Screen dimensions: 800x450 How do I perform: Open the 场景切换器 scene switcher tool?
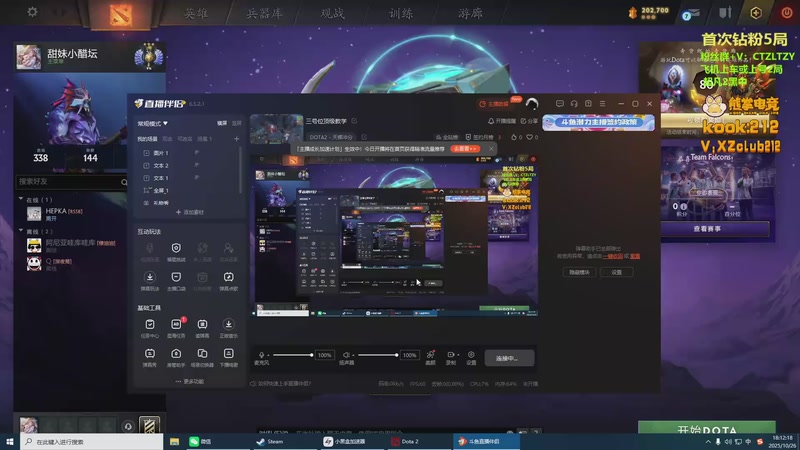coord(203,357)
